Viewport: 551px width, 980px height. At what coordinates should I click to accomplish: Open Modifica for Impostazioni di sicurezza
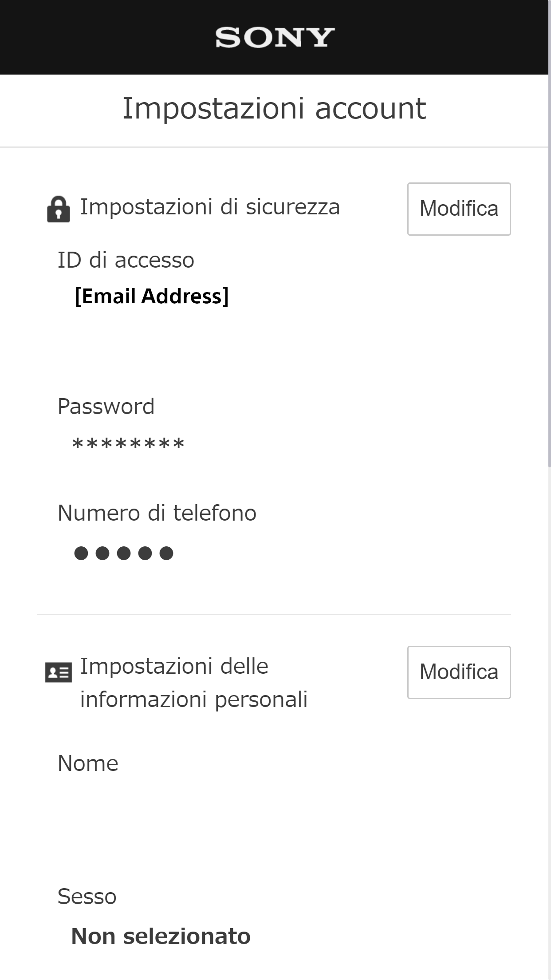(459, 208)
